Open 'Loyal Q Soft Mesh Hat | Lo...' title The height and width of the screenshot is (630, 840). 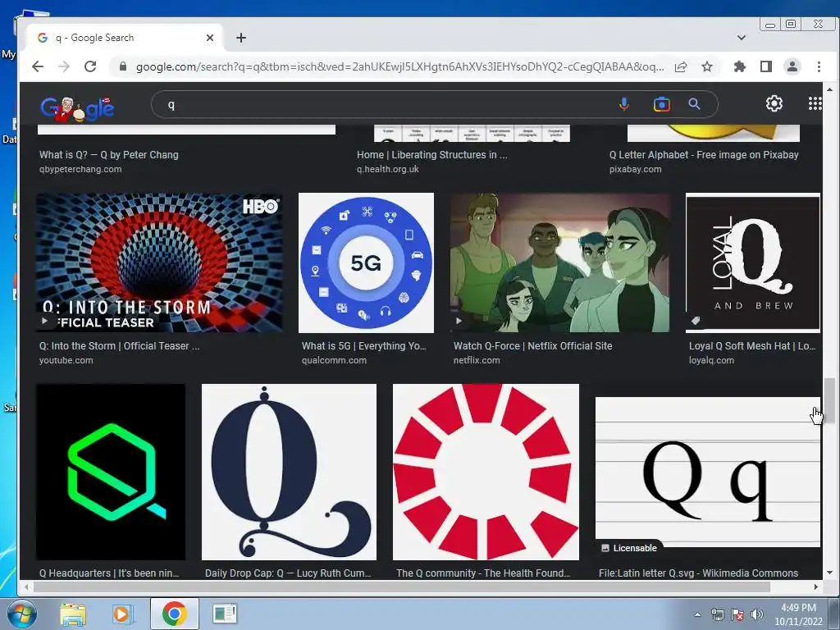(752, 346)
